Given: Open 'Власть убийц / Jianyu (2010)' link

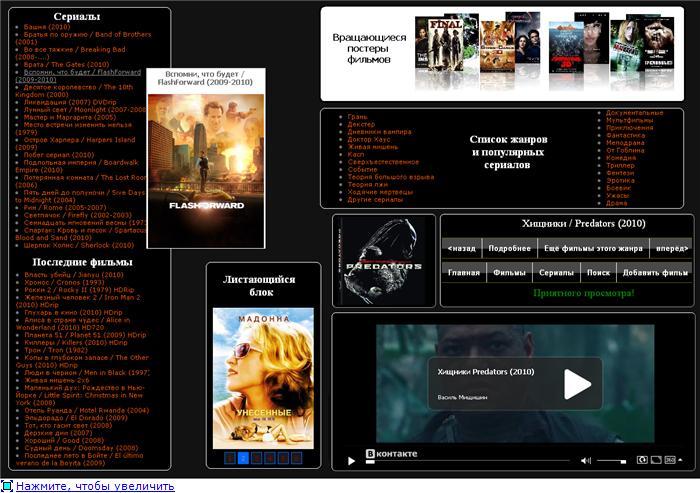Looking at the screenshot, I should (74, 275).
